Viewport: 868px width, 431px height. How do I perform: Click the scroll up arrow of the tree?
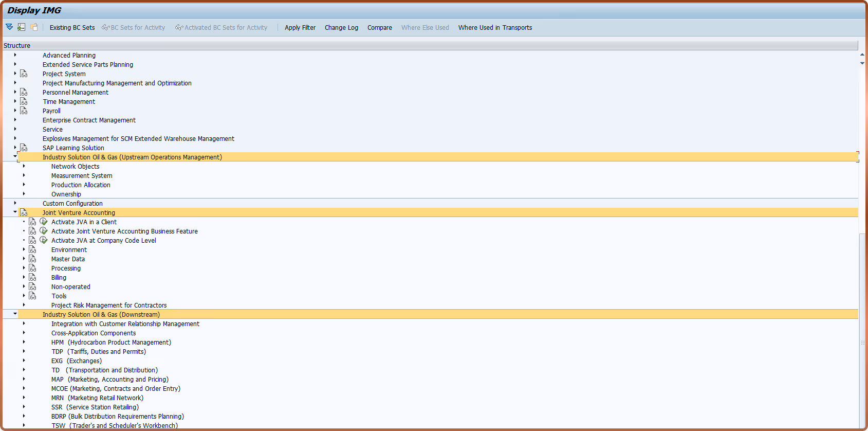coord(862,55)
